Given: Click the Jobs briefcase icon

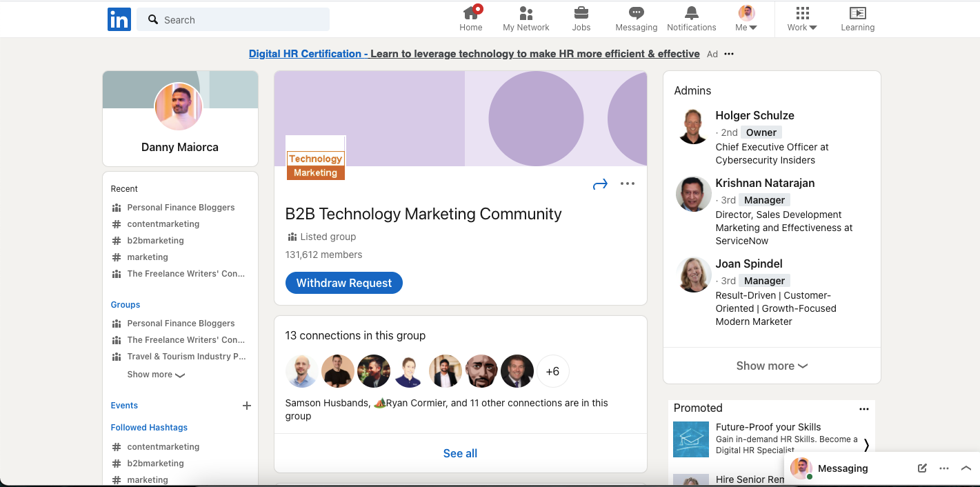Looking at the screenshot, I should pos(581,13).
